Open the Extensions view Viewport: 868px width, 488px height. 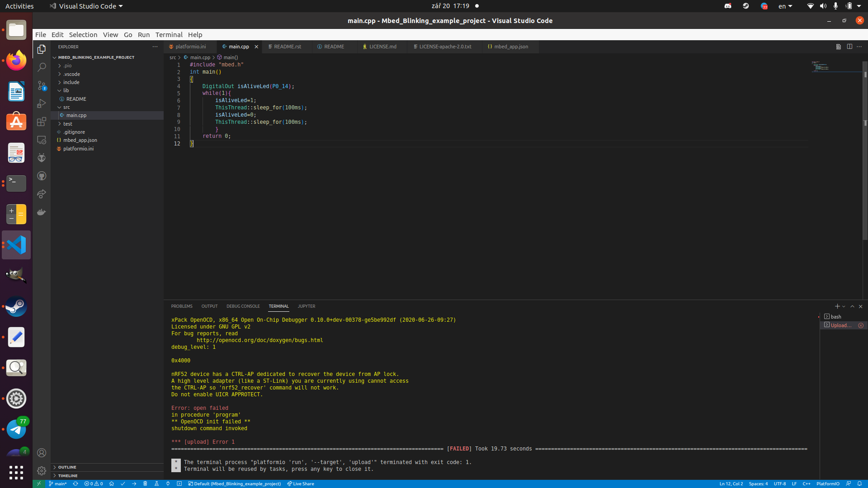[42, 122]
